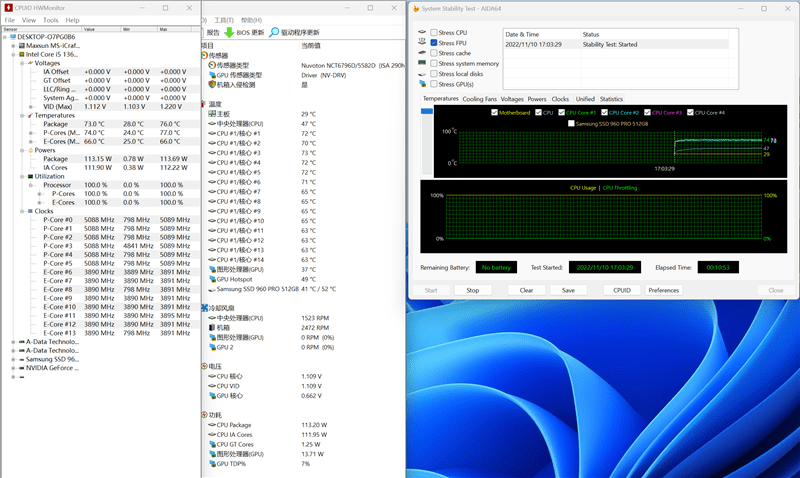Click the power section icon in AIDA64
The height and width of the screenshot is (478, 800).
point(205,415)
